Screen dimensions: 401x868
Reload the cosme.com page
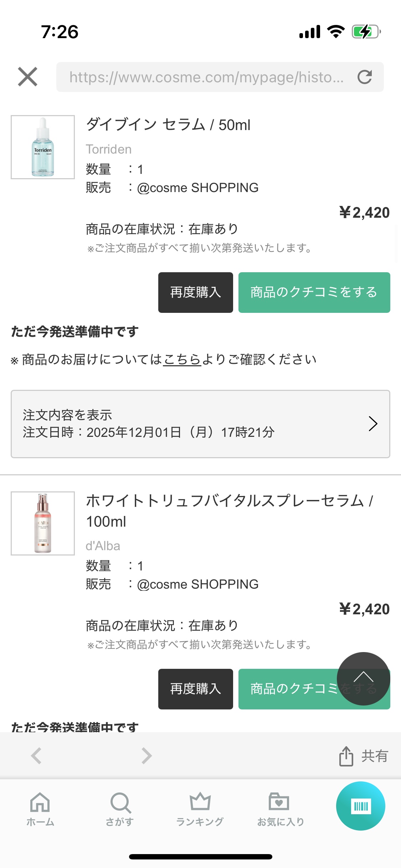365,77
